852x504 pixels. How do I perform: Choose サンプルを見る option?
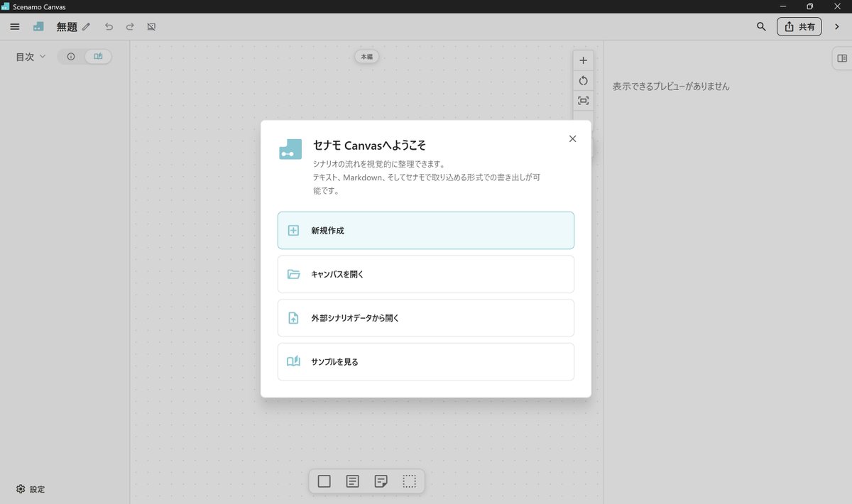(x=426, y=362)
